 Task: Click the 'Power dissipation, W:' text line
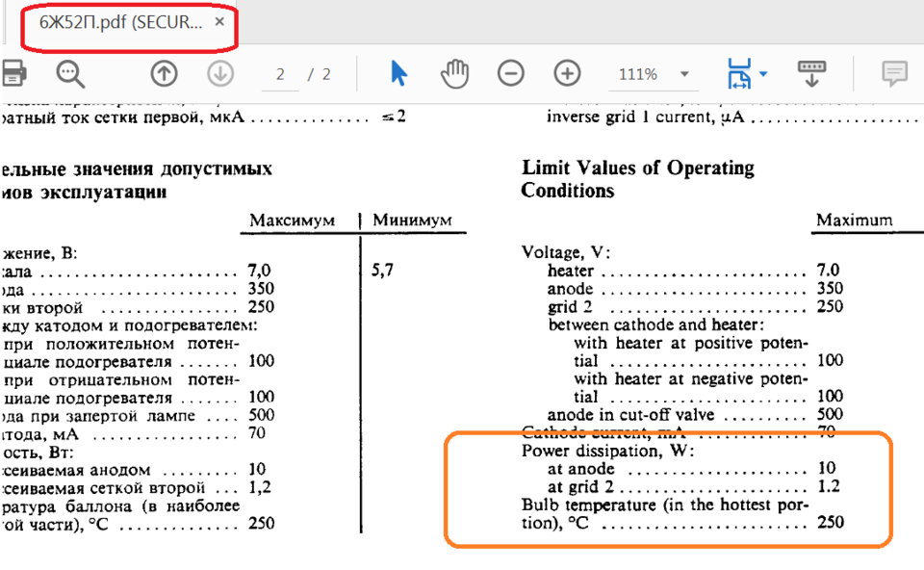tap(608, 451)
